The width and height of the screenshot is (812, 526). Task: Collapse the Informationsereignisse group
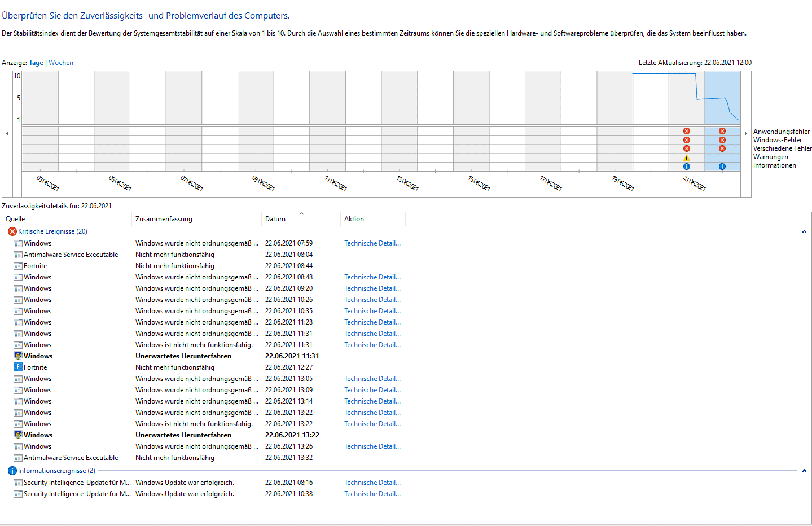coord(804,471)
